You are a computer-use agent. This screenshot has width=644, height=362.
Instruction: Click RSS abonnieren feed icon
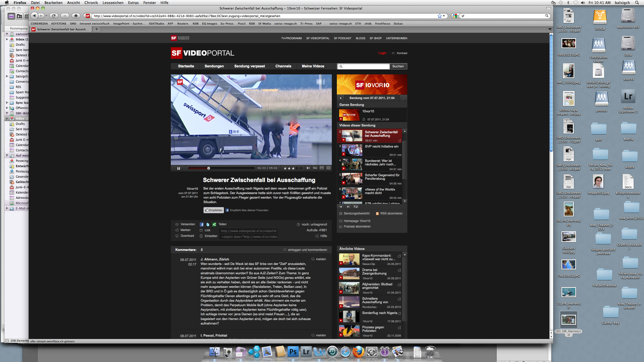point(377,213)
